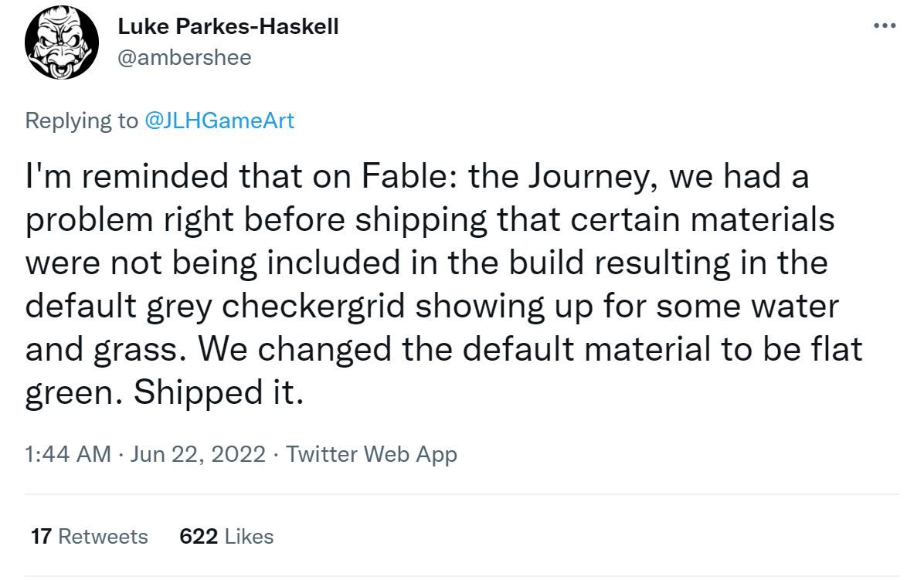Click the bold "17" retweet count
Image resolution: width=924 pixels, height=580 pixels.
pyautogui.click(x=41, y=536)
